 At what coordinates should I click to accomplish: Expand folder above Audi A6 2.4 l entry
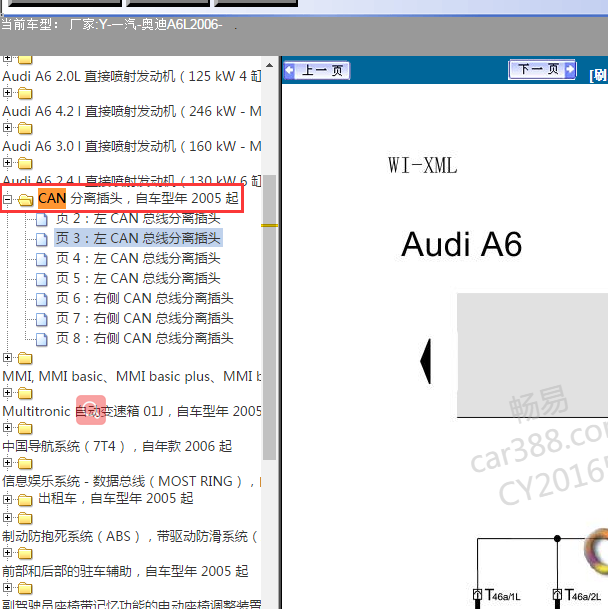click(7, 163)
